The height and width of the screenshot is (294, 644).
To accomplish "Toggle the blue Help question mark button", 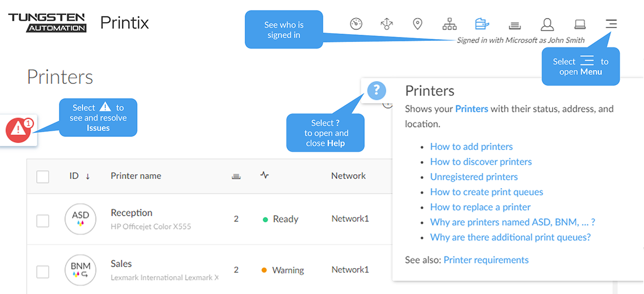I will 377,90.
